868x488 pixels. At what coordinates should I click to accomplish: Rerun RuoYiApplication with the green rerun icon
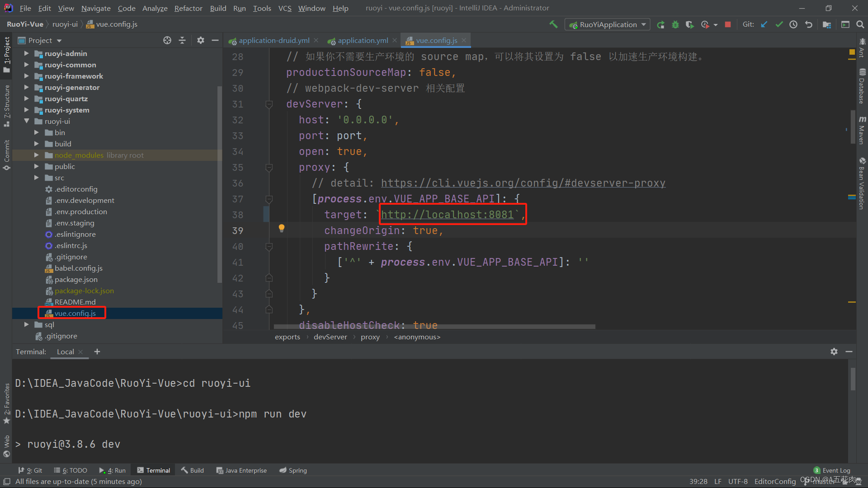[x=660, y=25]
